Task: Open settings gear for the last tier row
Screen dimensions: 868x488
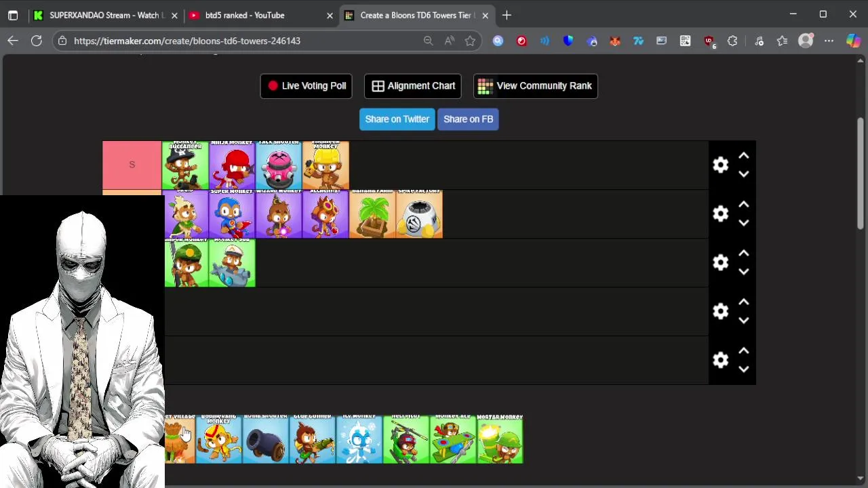Action: pos(720,360)
